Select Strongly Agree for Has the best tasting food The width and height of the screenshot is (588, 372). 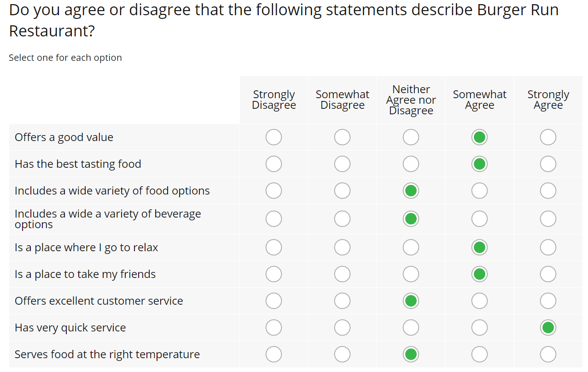point(548,164)
